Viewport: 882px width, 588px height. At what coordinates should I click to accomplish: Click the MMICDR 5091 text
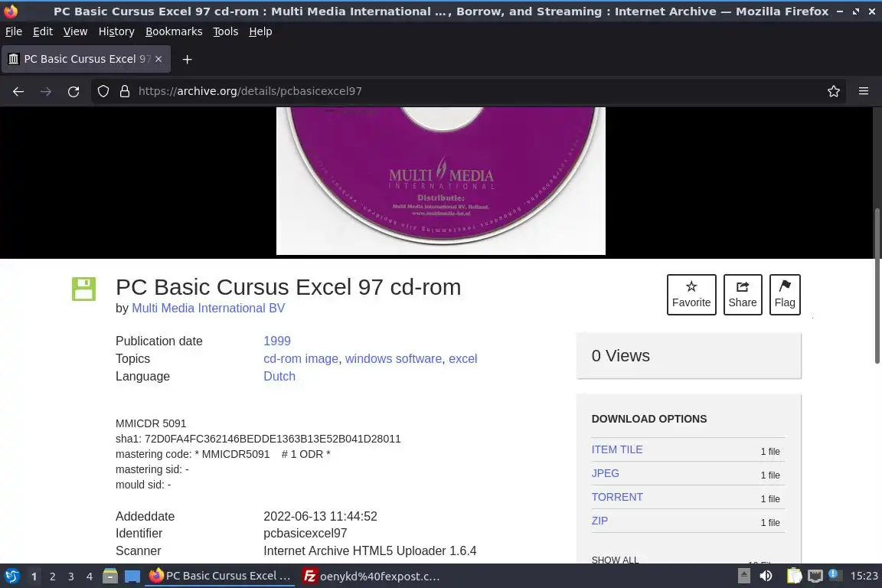tap(151, 423)
